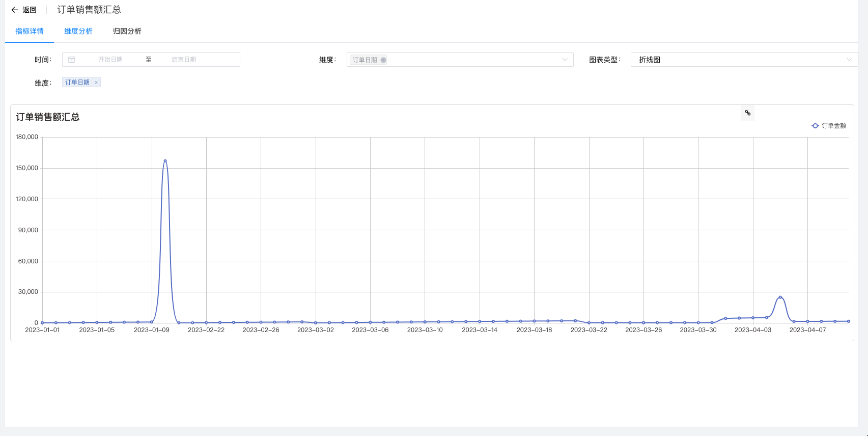Image resolution: width=868 pixels, height=436 pixels.
Task: Remove 订单日期 from the 维度 select box
Action: click(x=383, y=60)
